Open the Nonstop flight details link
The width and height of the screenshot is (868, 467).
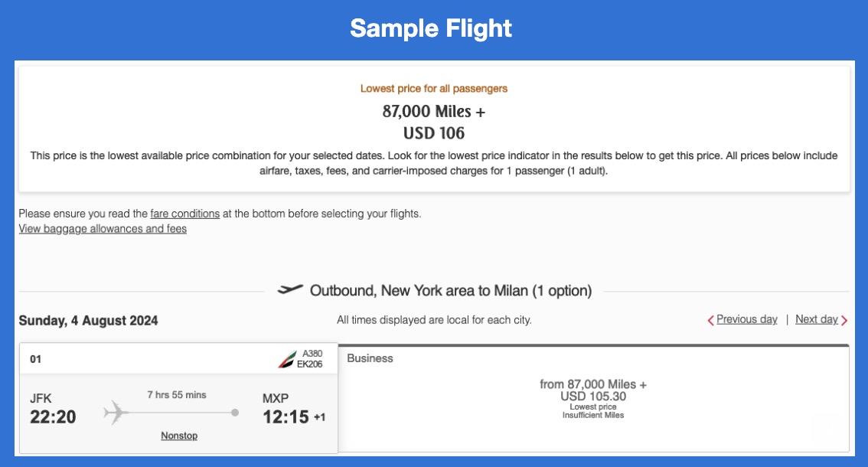coord(179,436)
